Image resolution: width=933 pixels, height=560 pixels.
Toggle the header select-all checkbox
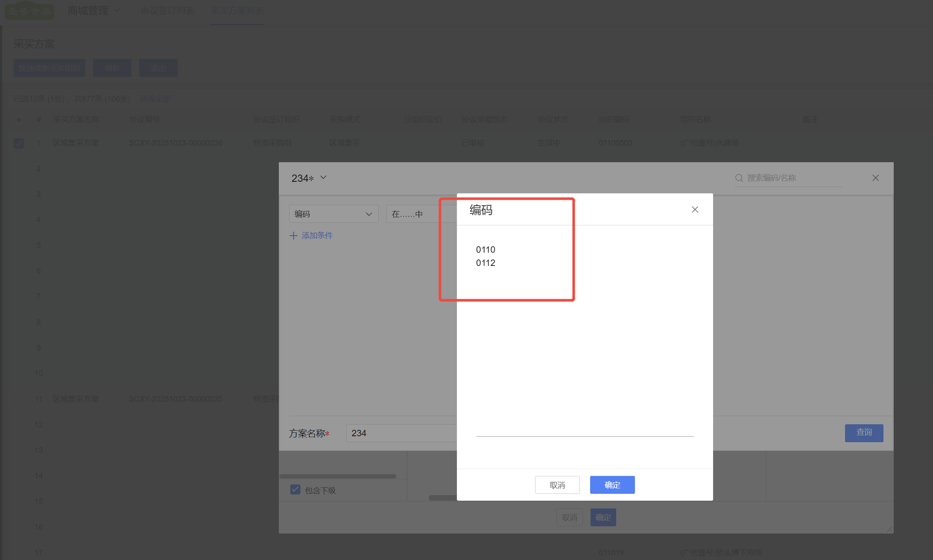click(x=19, y=120)
